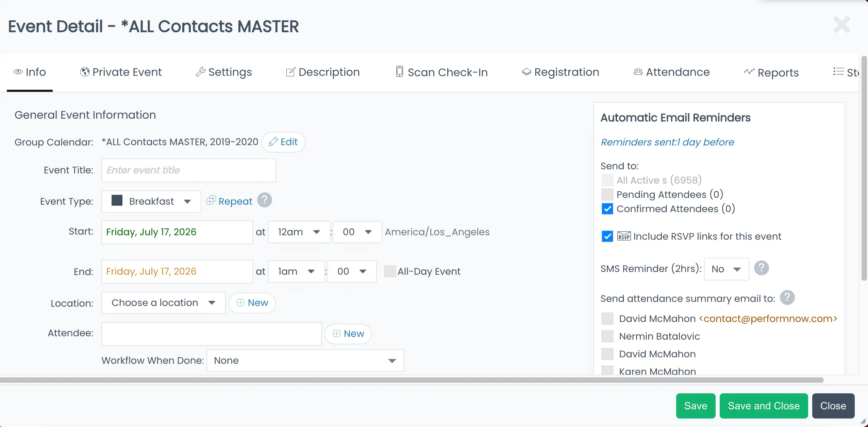Uncheck Include RSVP links for this event
The image size is (868, 427).
click(607, 236)
